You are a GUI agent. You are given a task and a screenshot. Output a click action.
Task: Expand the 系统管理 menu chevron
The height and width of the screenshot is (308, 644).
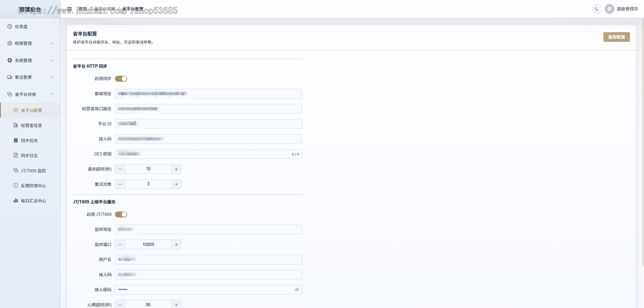tap(52, 61)
